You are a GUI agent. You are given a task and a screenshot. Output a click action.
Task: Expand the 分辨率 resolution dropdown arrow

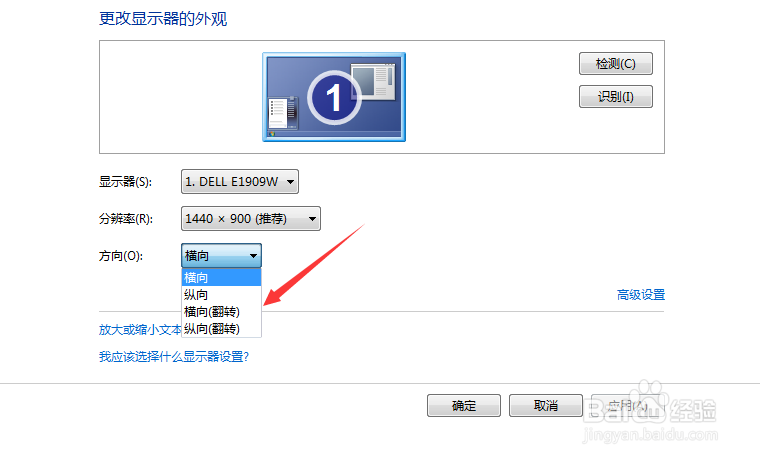coord(313,219)
